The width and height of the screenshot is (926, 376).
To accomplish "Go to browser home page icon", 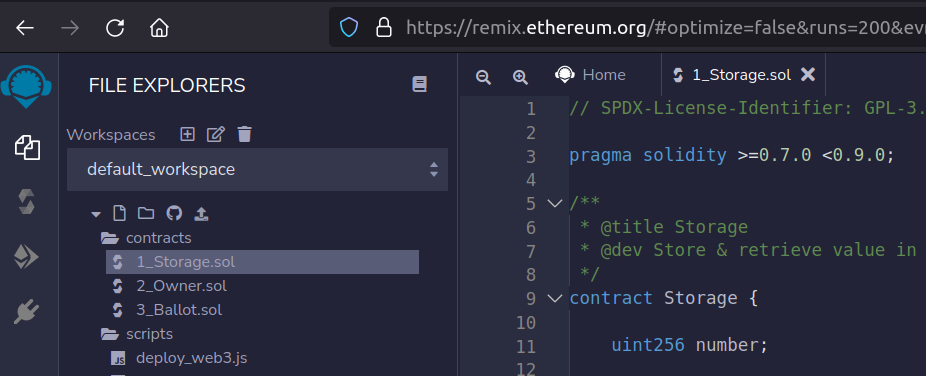I will [x=159, y=28].
